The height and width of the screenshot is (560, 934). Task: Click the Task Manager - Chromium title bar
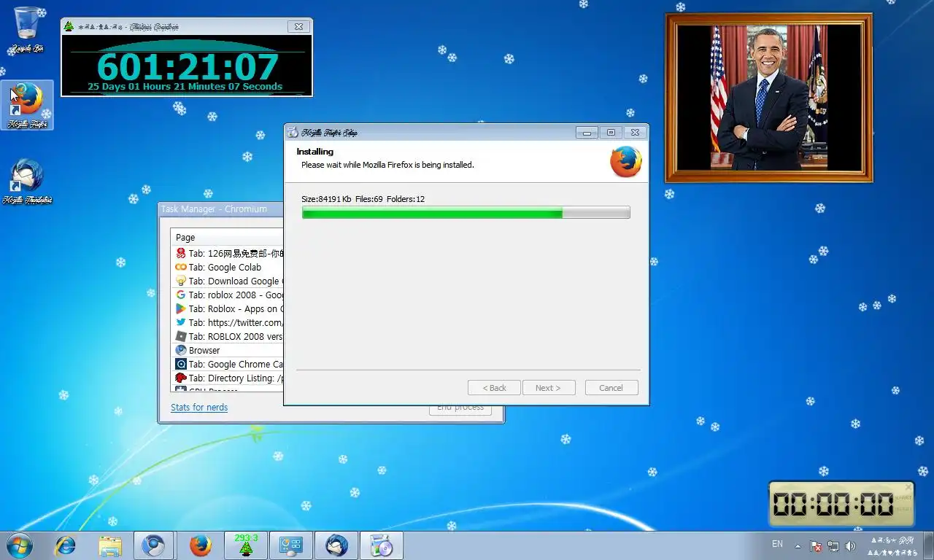tap(221, 209)
